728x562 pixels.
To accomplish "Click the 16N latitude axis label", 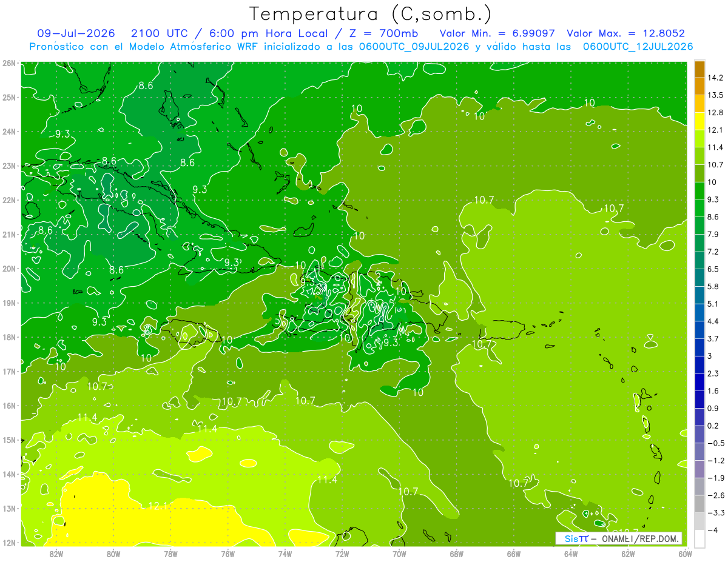I will 8,406.
